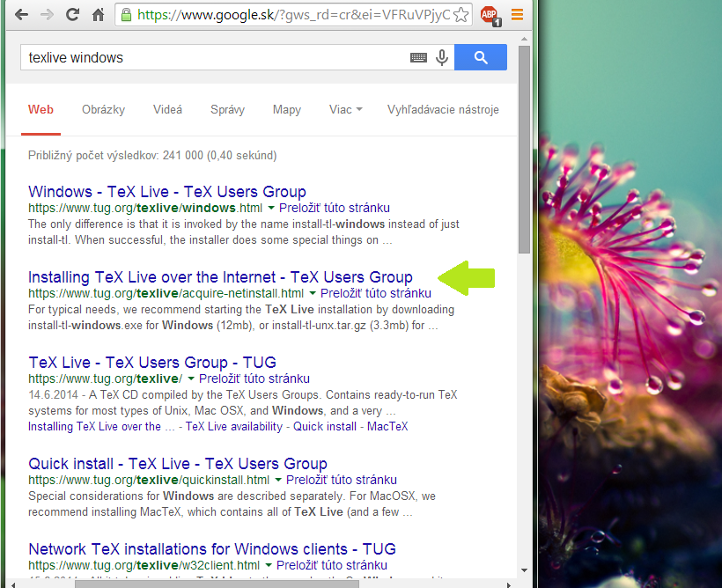Viewport: 722px width, 588px height.
Task: Open 'Installing TeX Live over the Internet' result
Action: tap(220, 277)
